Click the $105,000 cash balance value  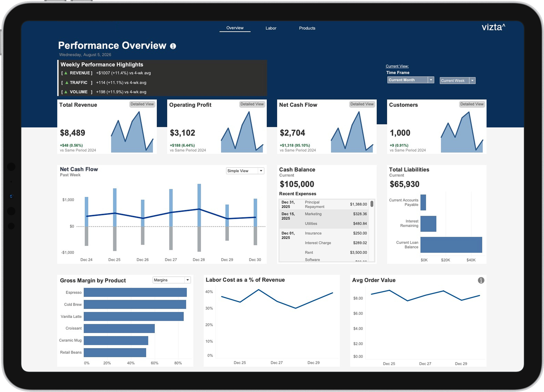coord(297,184)
